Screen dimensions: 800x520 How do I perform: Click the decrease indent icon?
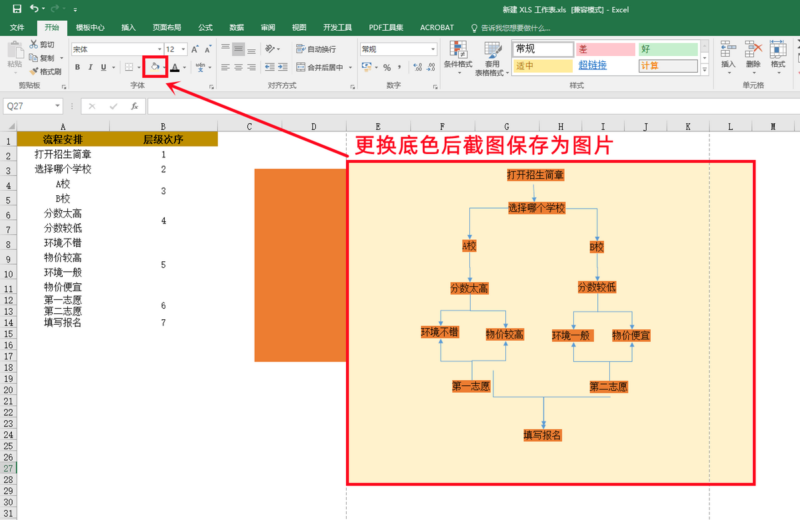point(269,67)
